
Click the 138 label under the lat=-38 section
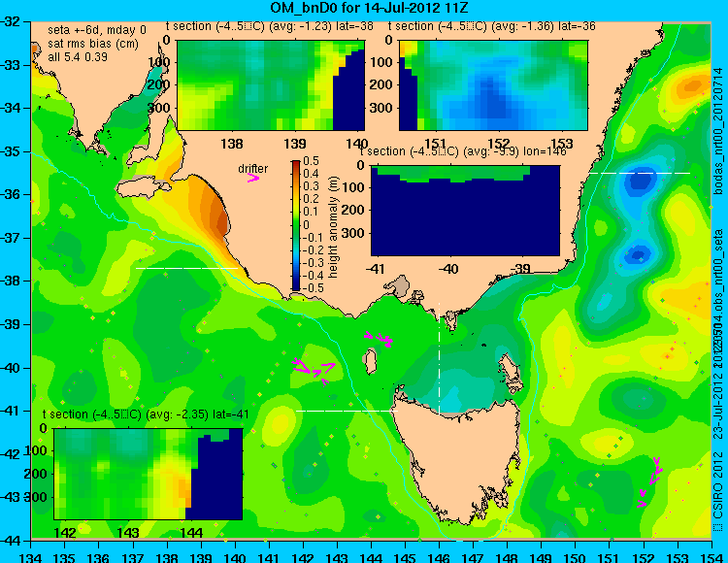click(x=232, y=144)
